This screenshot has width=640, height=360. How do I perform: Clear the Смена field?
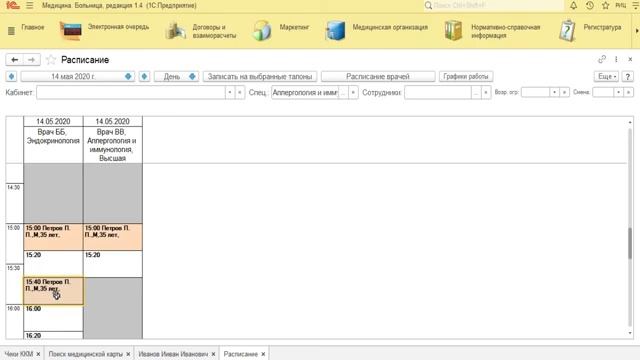629,93
